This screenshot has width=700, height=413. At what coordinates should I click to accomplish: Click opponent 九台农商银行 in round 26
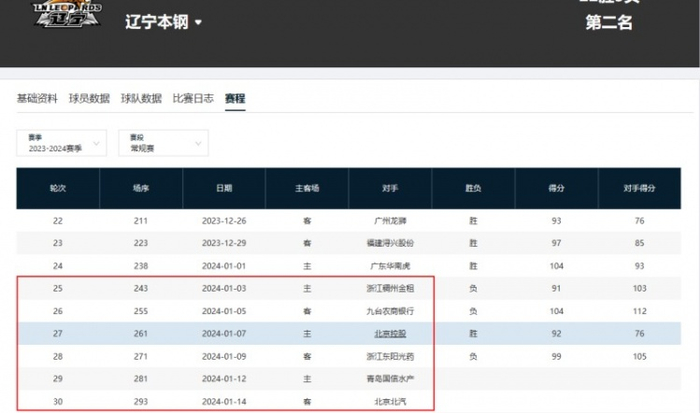click(x=390, y=311)
